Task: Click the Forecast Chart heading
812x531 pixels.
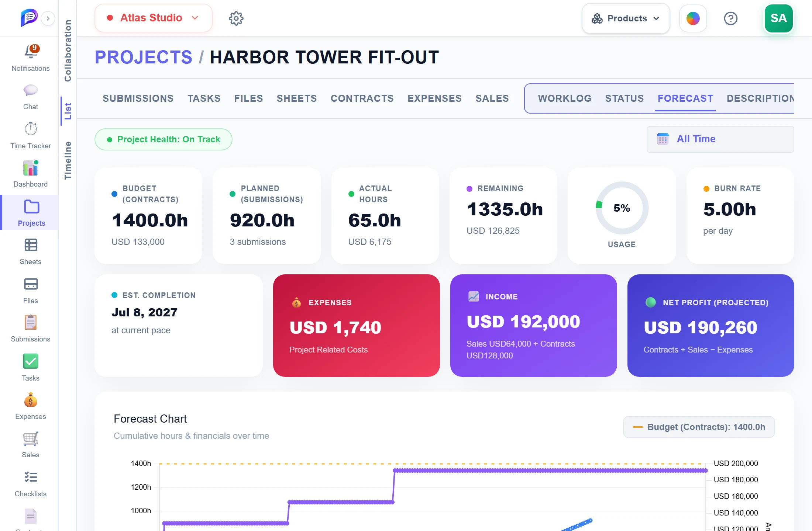Action: coord(150,419)
